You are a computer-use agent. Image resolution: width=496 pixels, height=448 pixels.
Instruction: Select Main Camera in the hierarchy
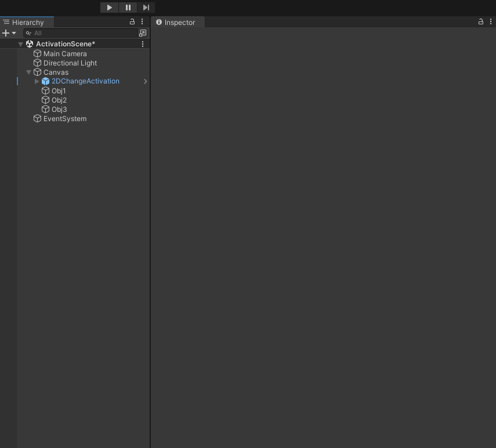click(x=65, y=54)
